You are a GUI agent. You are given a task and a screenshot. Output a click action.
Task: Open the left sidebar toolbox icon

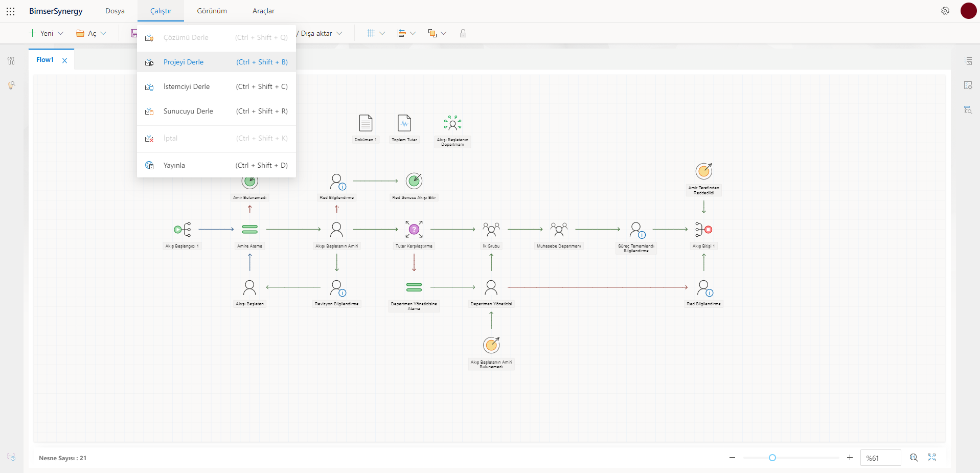point(11,61)
